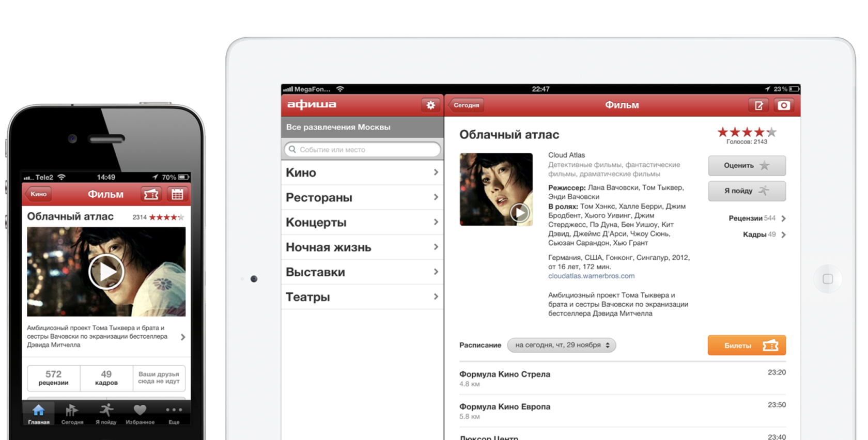Tap the calendar schedule icon on iPhone
Screen dimensions: 868x440
tap(177, 195)
